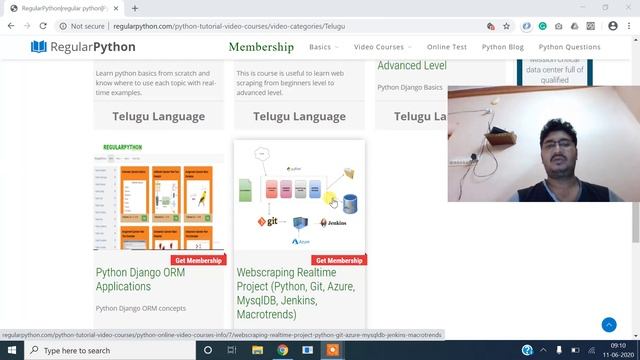Viewport: 640px width, 360px height.
Task: Open Cortana circle icon on taskbar
Action: 207,350
